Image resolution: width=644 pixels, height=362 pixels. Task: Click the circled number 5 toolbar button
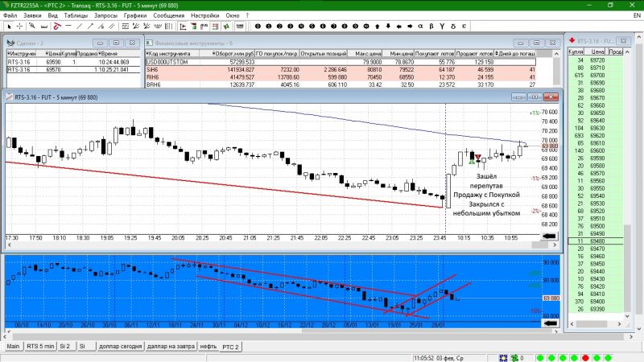(312, 27)
